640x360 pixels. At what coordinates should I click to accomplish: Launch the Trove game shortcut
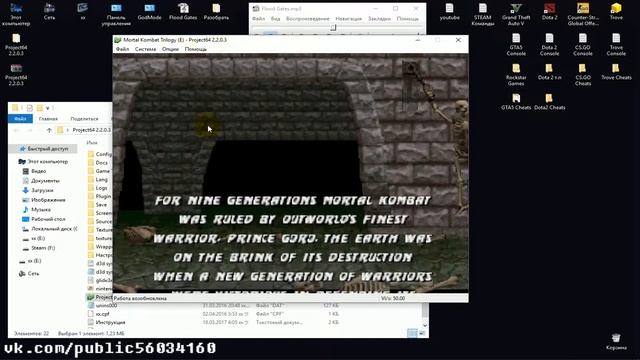[x=616, y=11]
